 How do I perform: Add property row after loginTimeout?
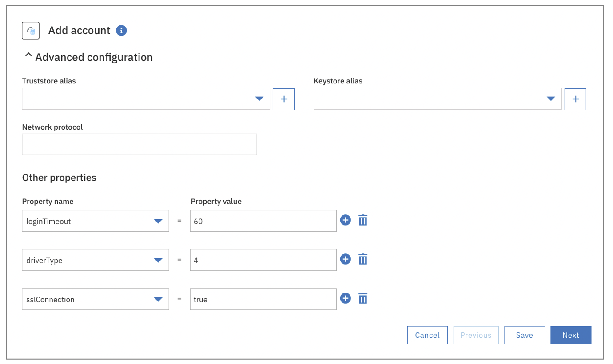tap(346, 220)
